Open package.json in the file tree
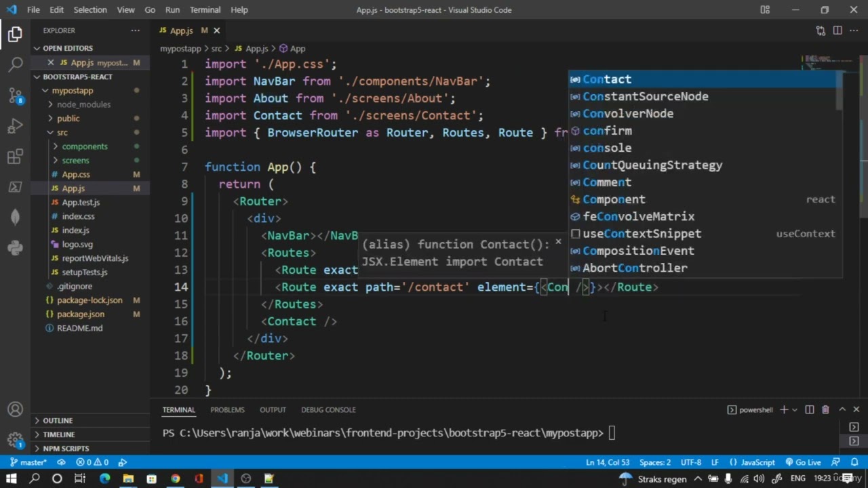The image size is (868, 488). pyautogui.click(x=91, y=314)
